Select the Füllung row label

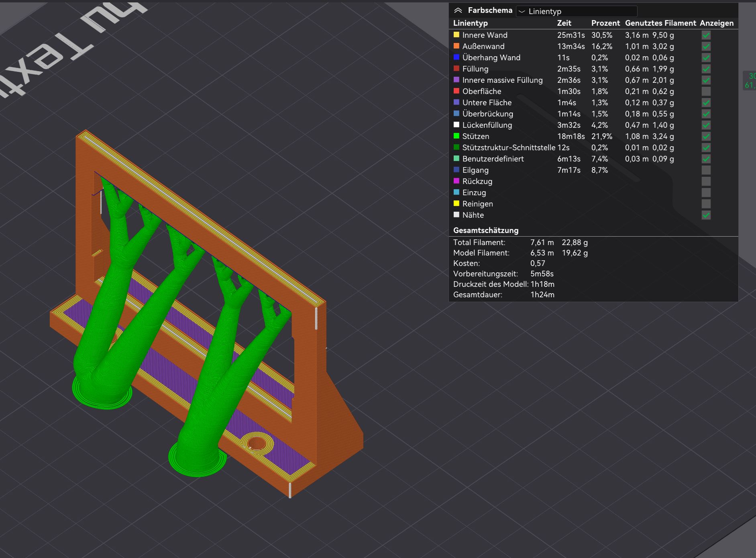click(x=475, y=69)
